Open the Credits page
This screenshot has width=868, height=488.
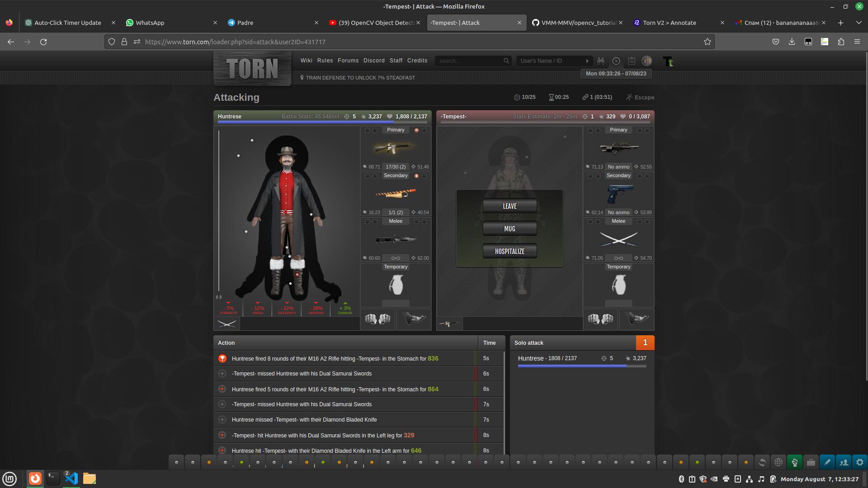point(417,61)
